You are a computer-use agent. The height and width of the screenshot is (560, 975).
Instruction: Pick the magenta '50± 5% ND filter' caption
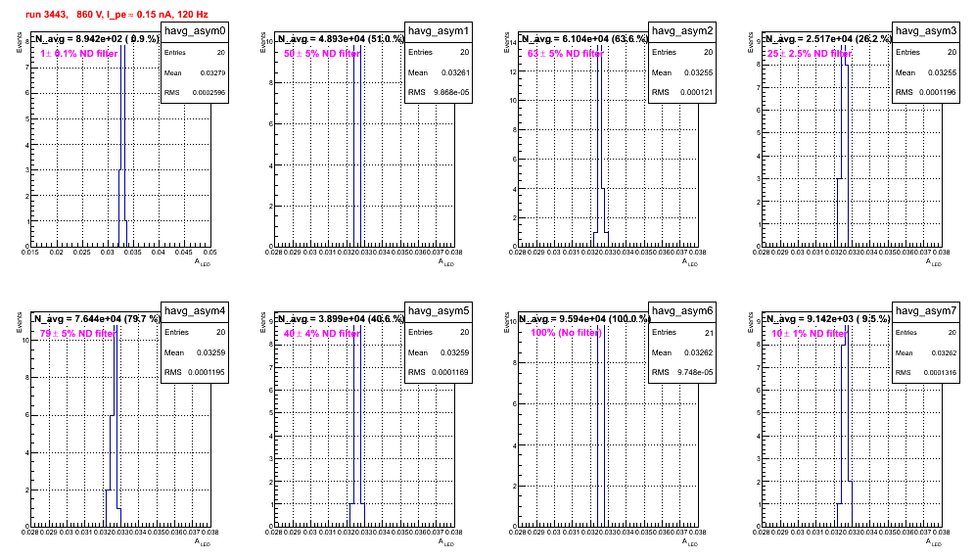322,54
